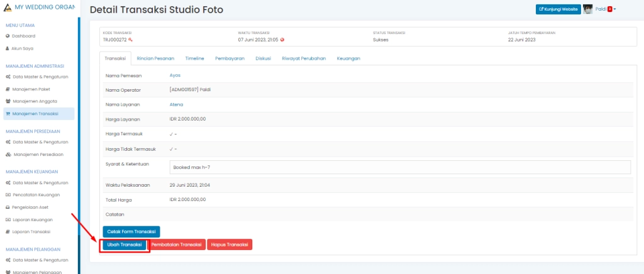This screenshot has width=644, height=274.
Task: Expand the Paldi user dropdown arrow
Action: [x=615, y=9]
